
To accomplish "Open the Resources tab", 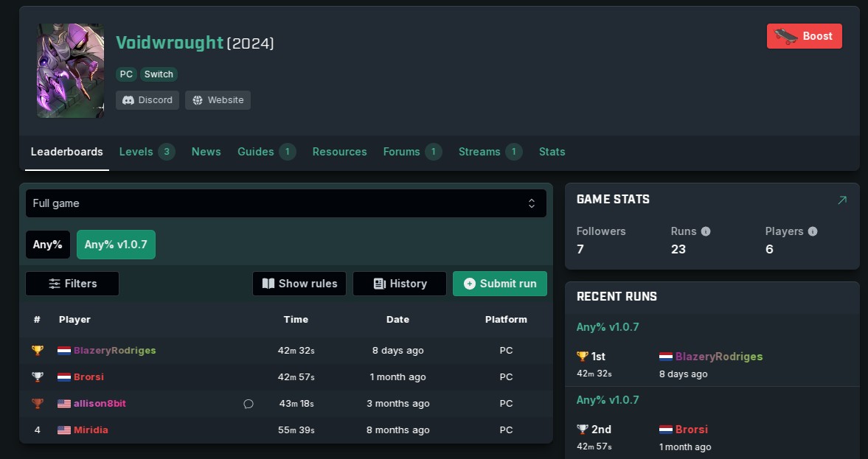I will click(x=339, y=152).
